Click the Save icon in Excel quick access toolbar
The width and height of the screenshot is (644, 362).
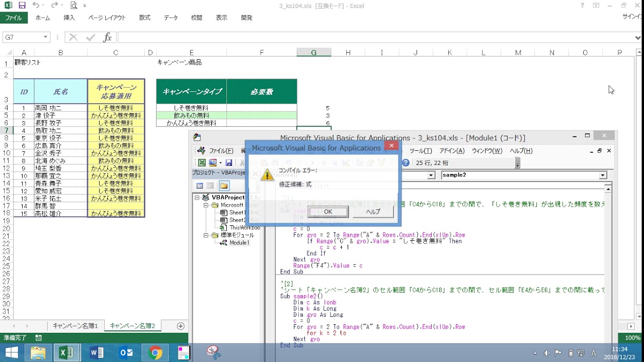pyautogui.click(x=22, y=6)
